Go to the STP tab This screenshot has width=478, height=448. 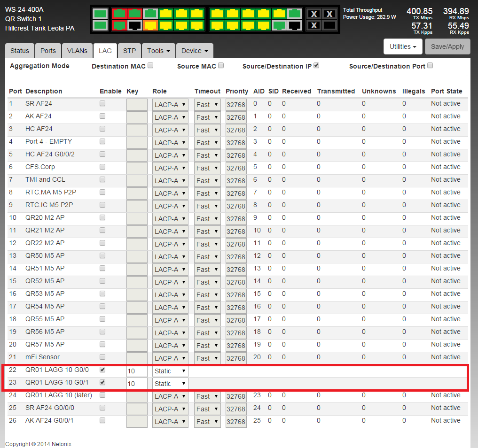pyautogui.click(x=129, y=51)
